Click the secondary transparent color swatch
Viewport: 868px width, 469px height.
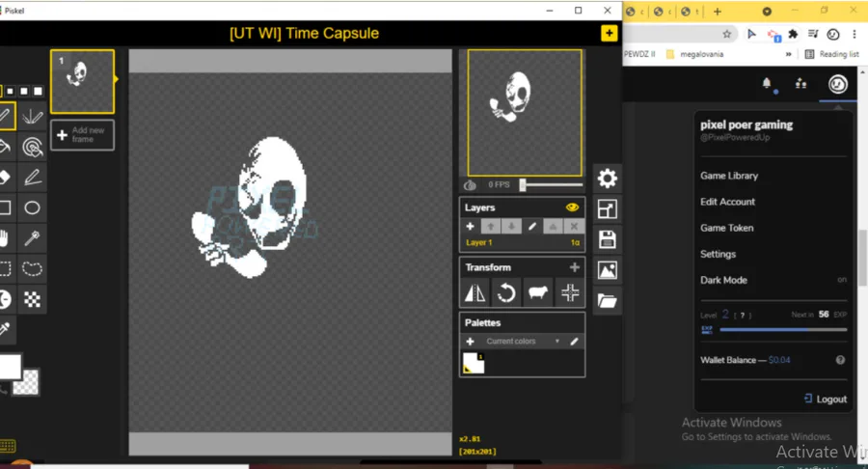click(26, 382)
